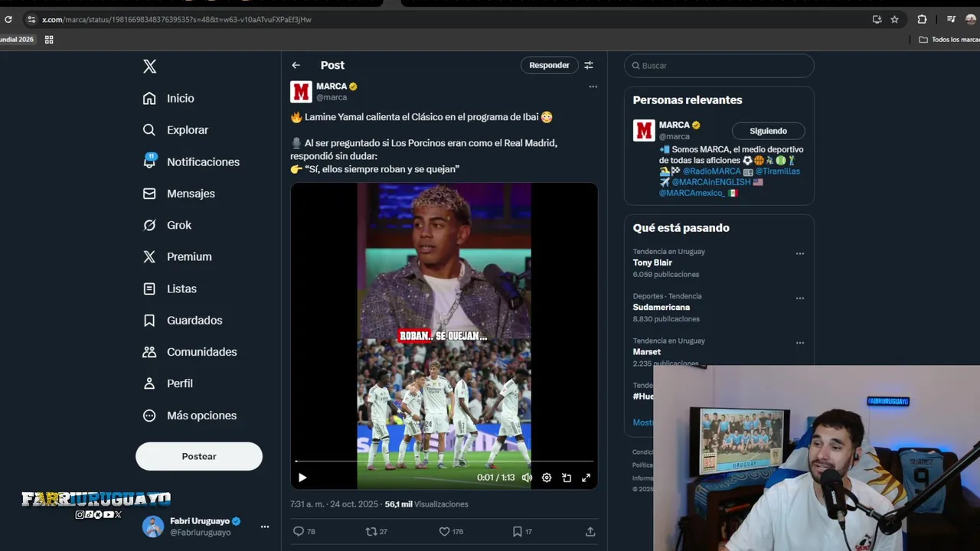Play the Lamine Yamal video
This screenshot has width=980, height=551.
click(x=302, y=478)
